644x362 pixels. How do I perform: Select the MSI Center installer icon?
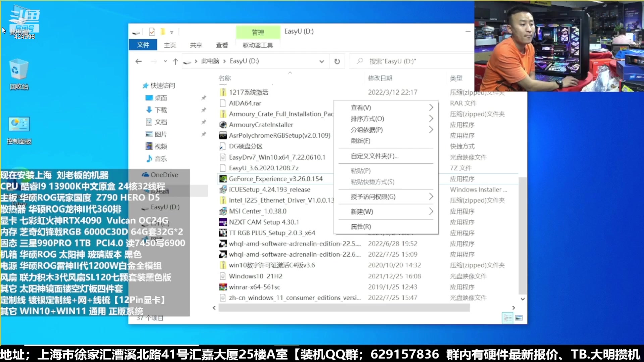pos(223,211)
